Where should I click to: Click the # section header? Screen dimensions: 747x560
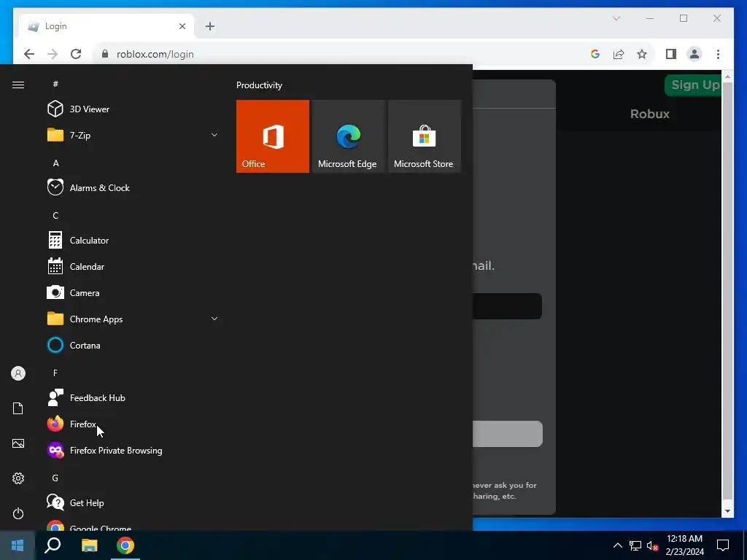(55, 84)
